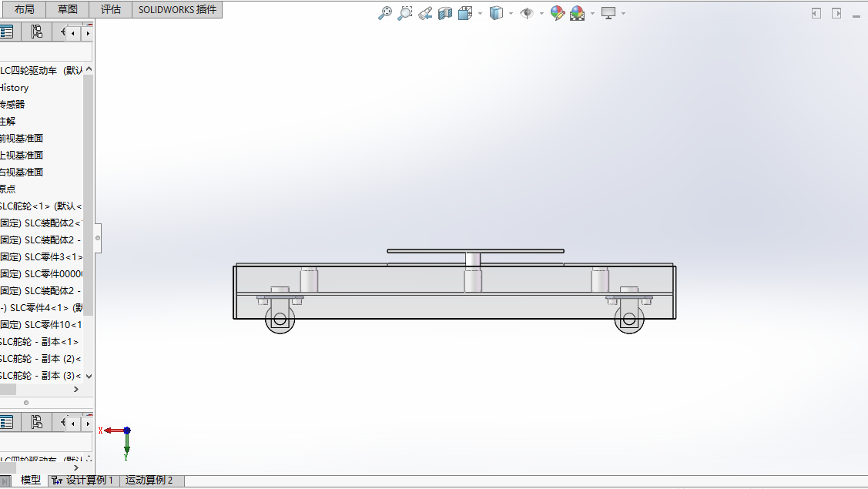Minimize the document window
The image size is (868, 489).
pos(856,17)
